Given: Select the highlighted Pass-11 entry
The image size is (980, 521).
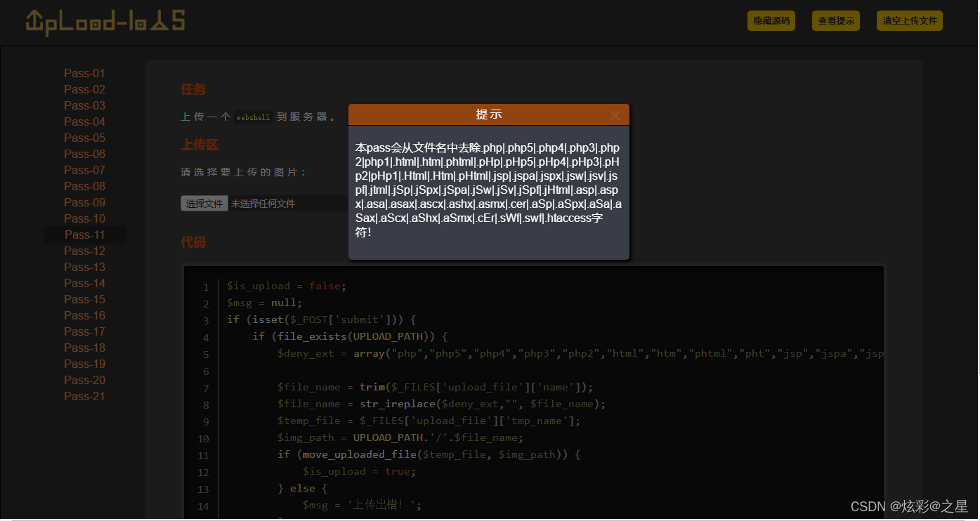Looking at the screenshot, I should [85, 235].
